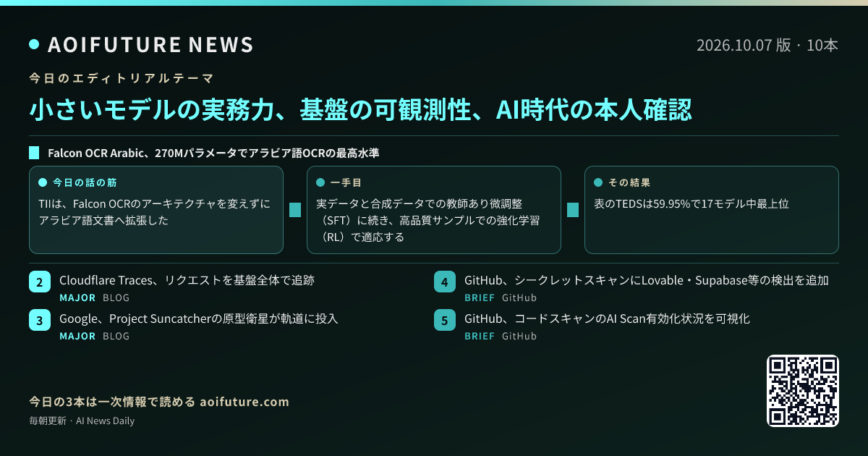Click the number 5 badge

click(444, 321)
